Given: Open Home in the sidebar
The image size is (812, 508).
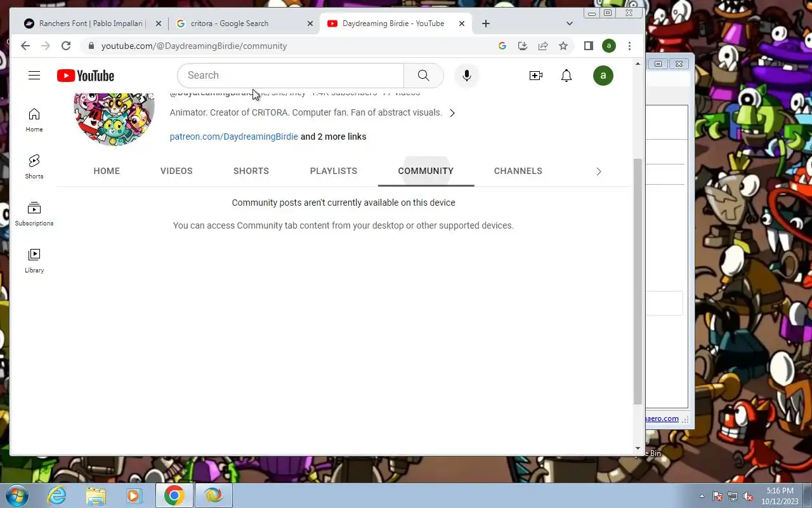Looking at the screenshot, I should tap(34, 120).
